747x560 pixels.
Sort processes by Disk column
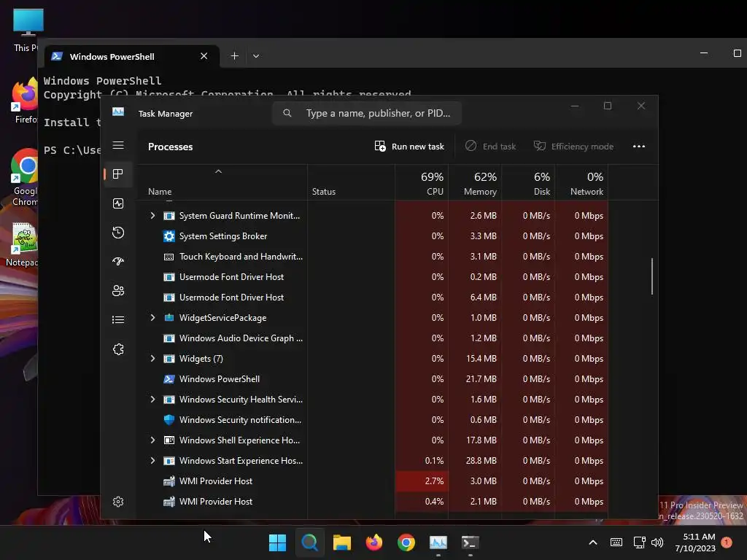[x=528, y=184]
